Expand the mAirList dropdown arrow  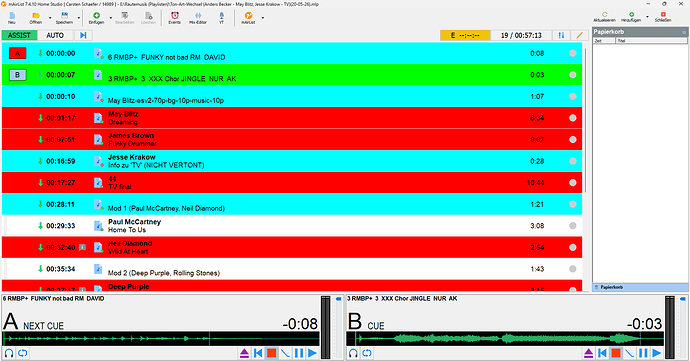[263, 18]
